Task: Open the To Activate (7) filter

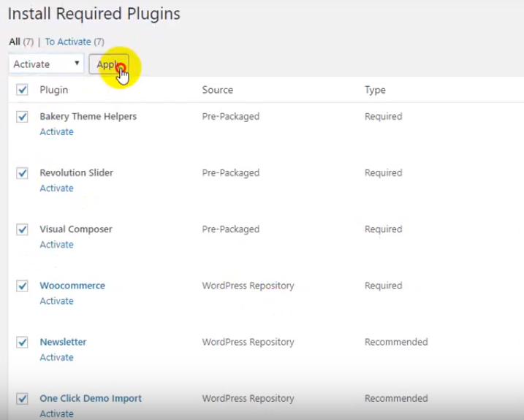Action: (x=75, y=42)
